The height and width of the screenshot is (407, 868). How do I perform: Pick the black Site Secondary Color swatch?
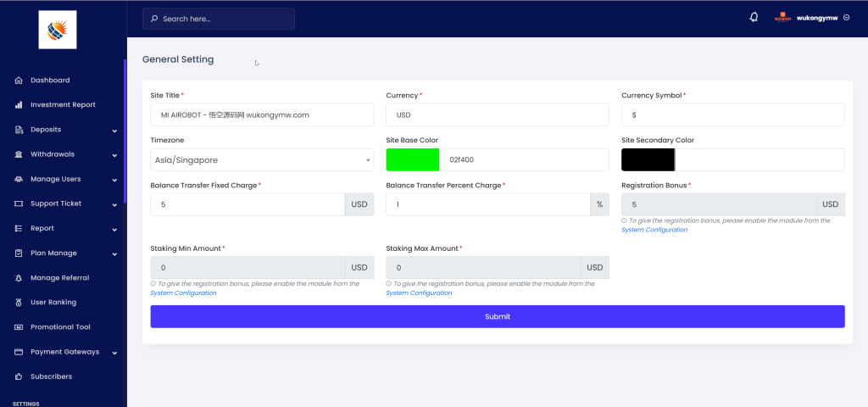tap(648, 159)
